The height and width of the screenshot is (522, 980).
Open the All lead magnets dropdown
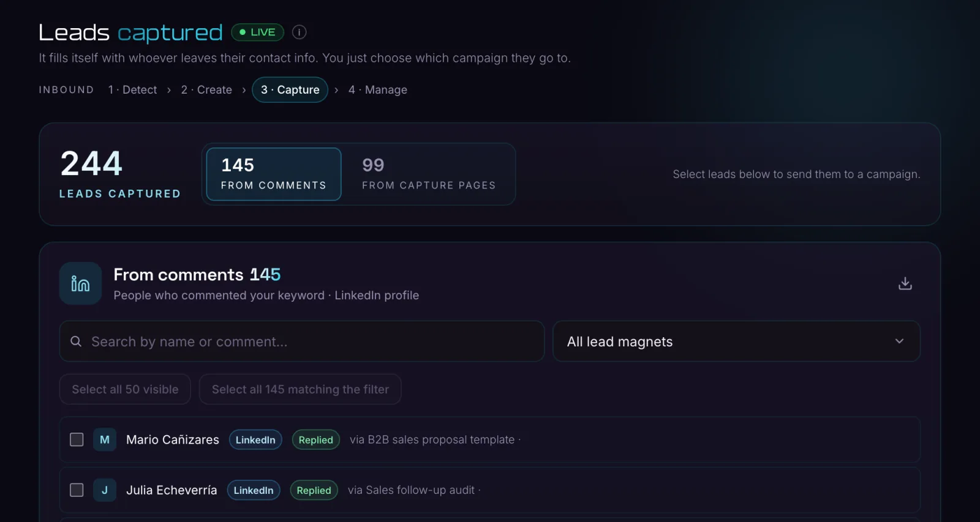[736, 341]
